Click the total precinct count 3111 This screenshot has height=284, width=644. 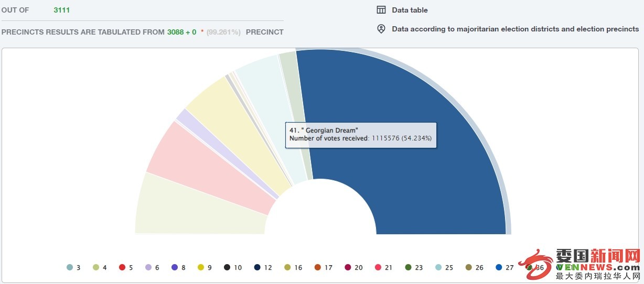click(62, 10)
